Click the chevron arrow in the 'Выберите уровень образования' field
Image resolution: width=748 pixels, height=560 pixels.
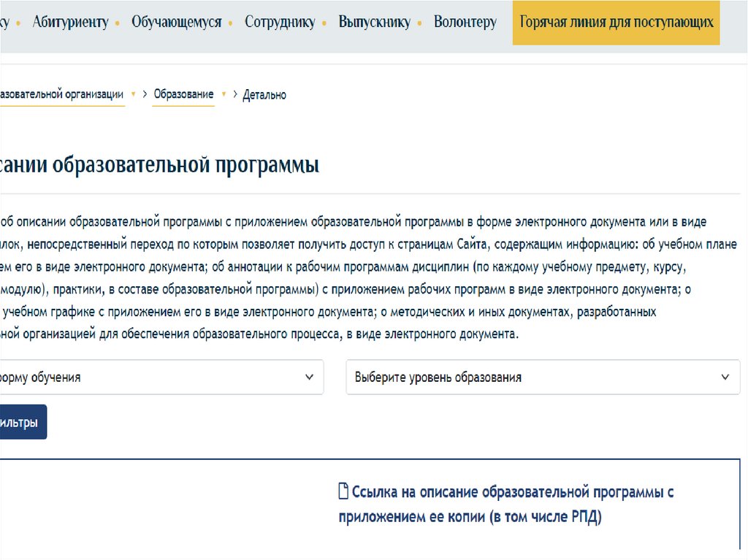coord(725,377)
